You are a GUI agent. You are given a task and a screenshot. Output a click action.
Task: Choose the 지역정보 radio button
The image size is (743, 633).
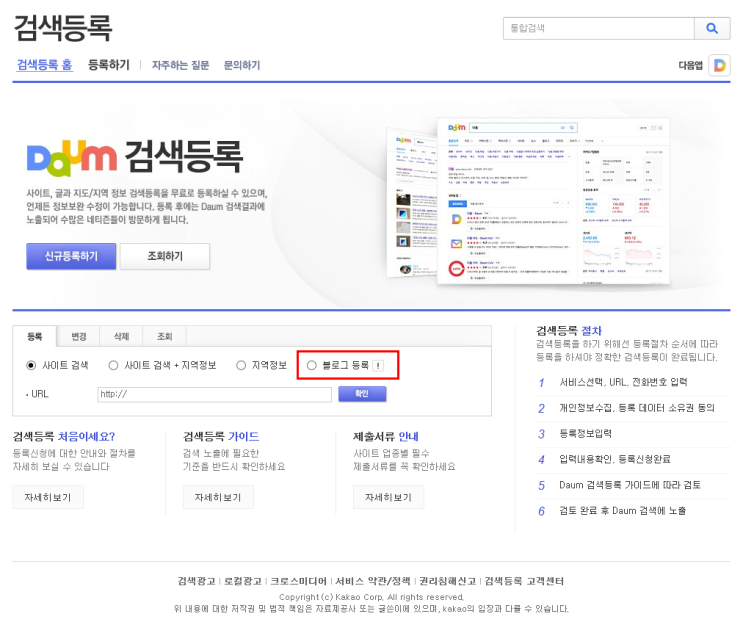(x=241, y=365)
